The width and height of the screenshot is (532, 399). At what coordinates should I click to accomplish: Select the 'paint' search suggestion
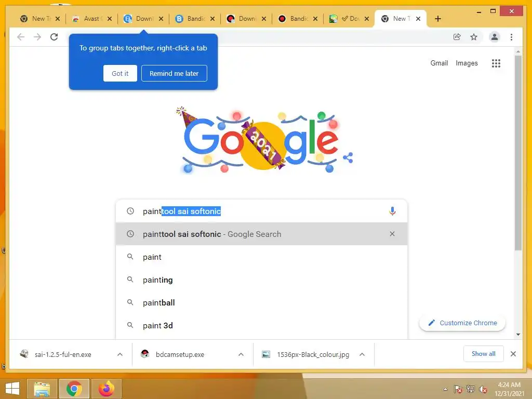(x=261, y=257)
